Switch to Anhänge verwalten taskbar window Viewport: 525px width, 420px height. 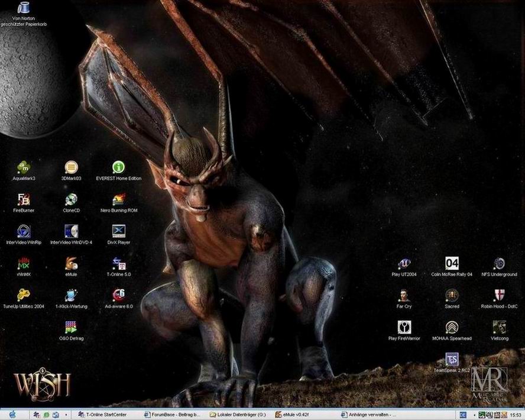point(369,415)
